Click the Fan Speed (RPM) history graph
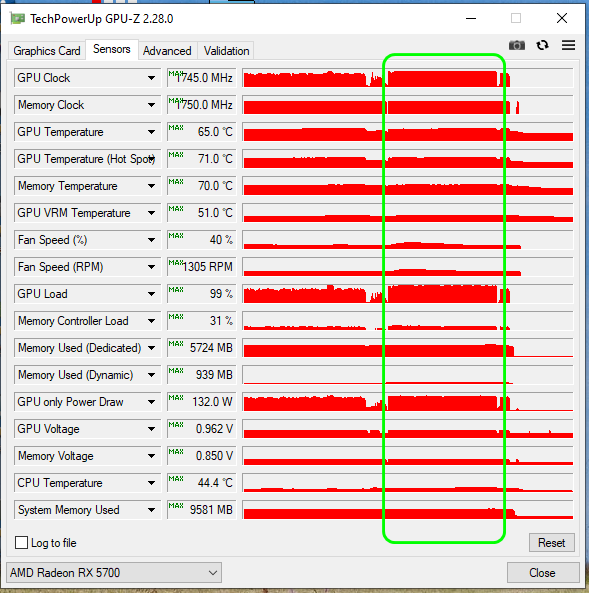 tap(408, 267)
